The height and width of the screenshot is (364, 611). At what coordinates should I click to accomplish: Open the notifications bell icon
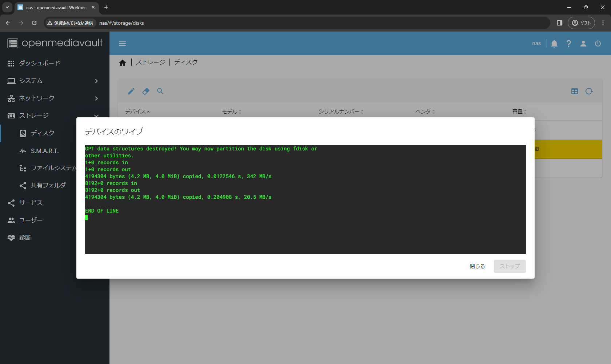tap(554, 44)
